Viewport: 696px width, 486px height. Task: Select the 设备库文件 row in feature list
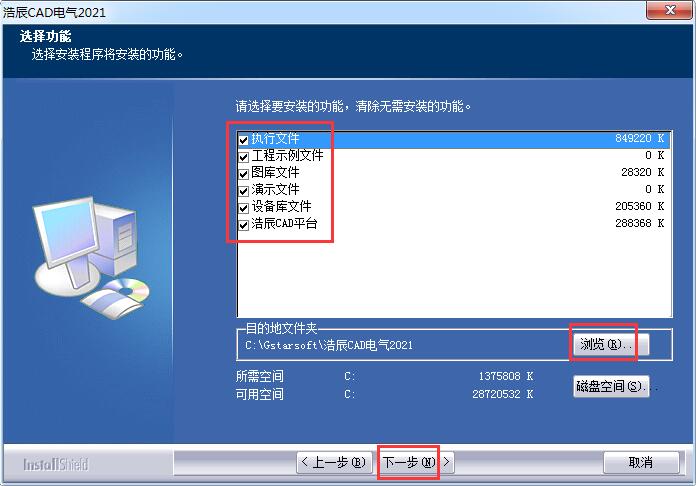pyautogui.click(x=454, y=206)
